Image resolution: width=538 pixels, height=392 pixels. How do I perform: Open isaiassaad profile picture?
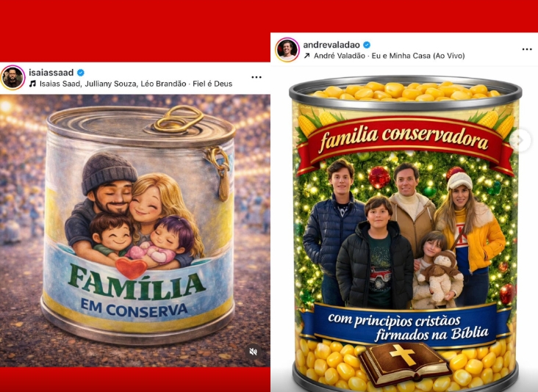(13, 78)
